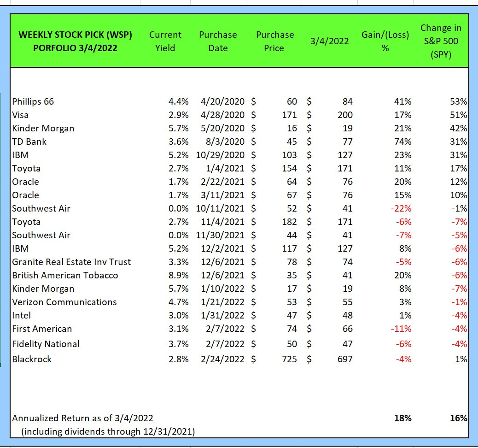Select British American Tobacco yield '8.9%'
478x448 pixels.
[x=179, y=275]
